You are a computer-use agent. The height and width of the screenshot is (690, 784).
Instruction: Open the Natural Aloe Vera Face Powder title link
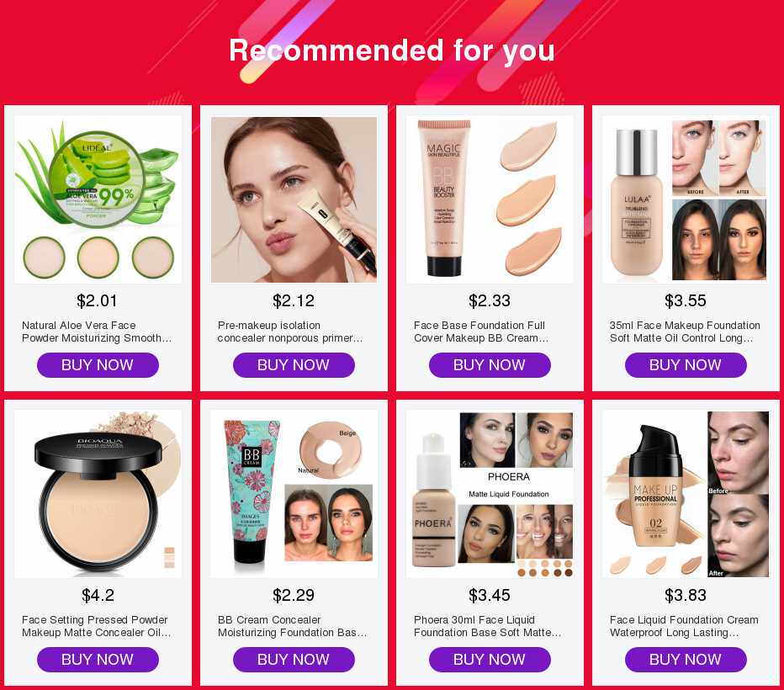(97, 332)
